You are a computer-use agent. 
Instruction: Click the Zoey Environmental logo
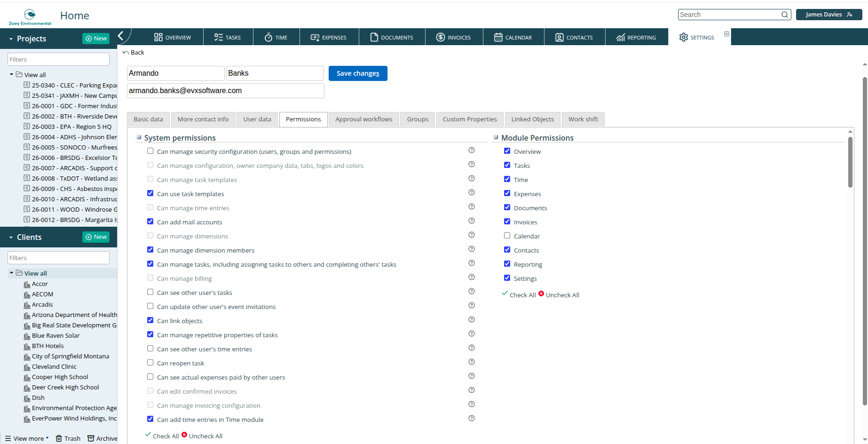30,16
